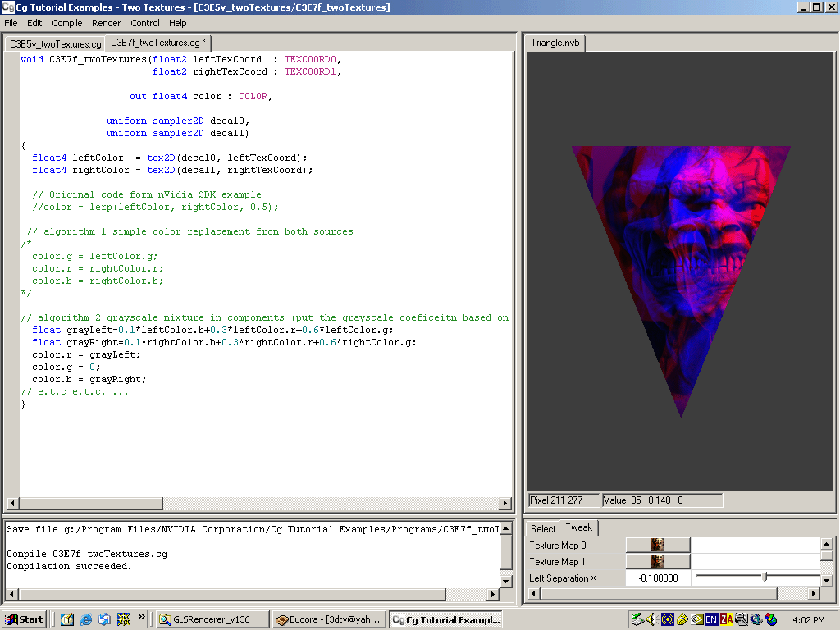Screen dimensions: 840x630
Task: Select the Triangle.nvb render tab
Action: 555,43
